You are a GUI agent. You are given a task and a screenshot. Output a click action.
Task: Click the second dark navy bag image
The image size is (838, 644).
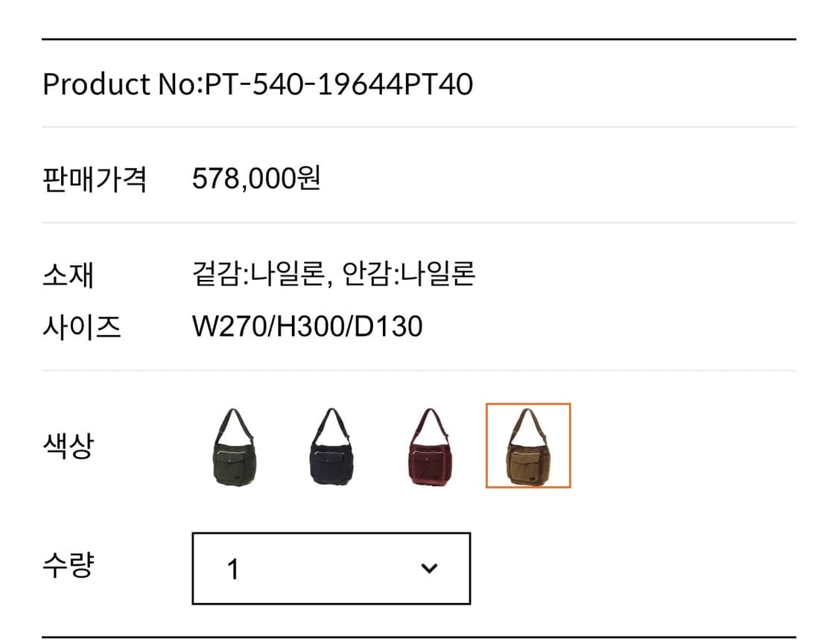[x=331, y=447]
